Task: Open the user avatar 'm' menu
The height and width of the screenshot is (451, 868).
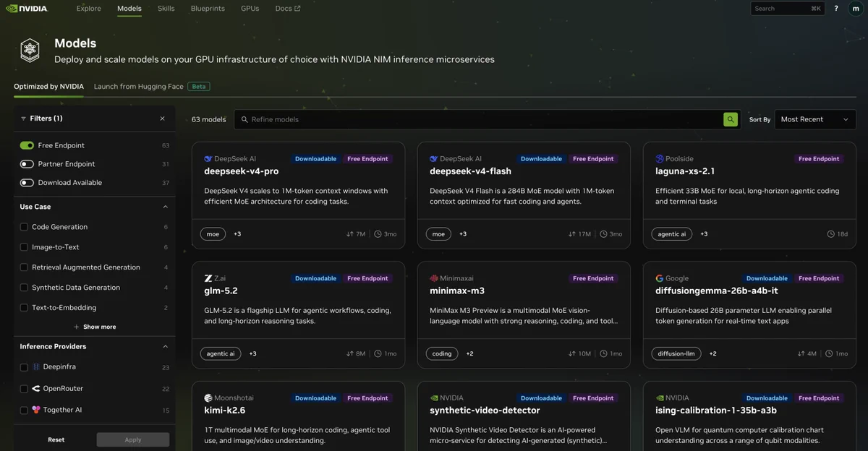Action: (x=856, y=9)
